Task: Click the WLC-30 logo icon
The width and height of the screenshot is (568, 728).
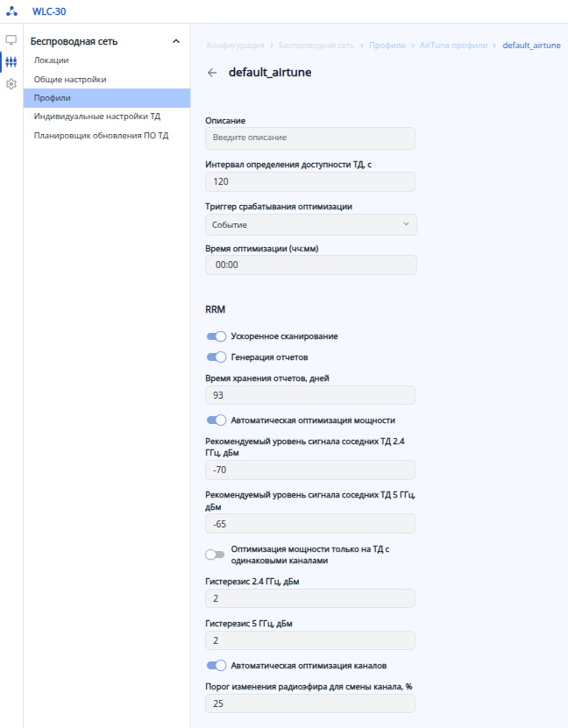Action: [11, 11]
